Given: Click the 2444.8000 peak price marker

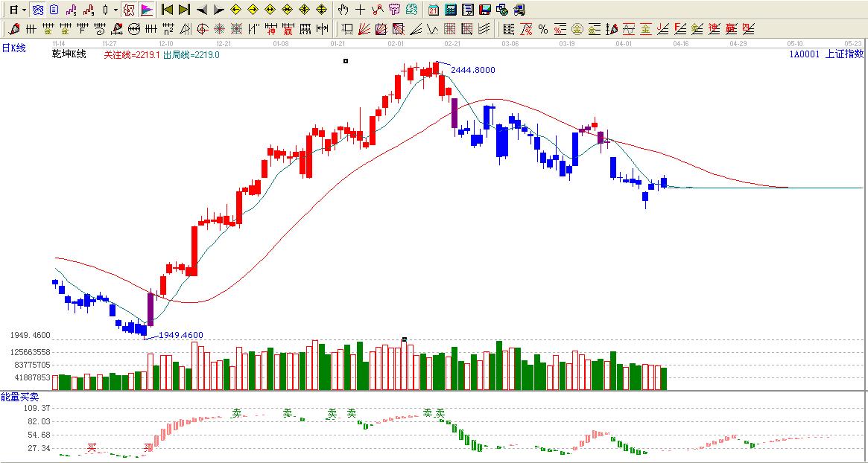Looking at the screenshot, I should click(472, 70).
